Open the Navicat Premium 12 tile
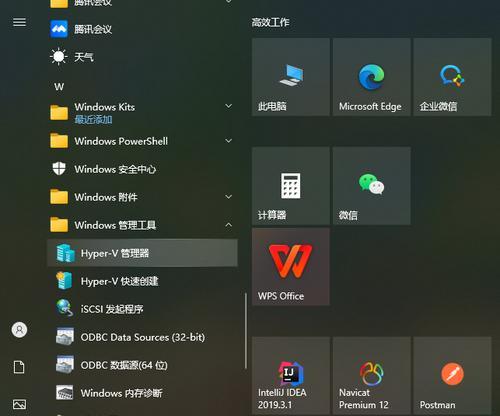This screenshot has width=500, height=416. (x=372, y=376)
